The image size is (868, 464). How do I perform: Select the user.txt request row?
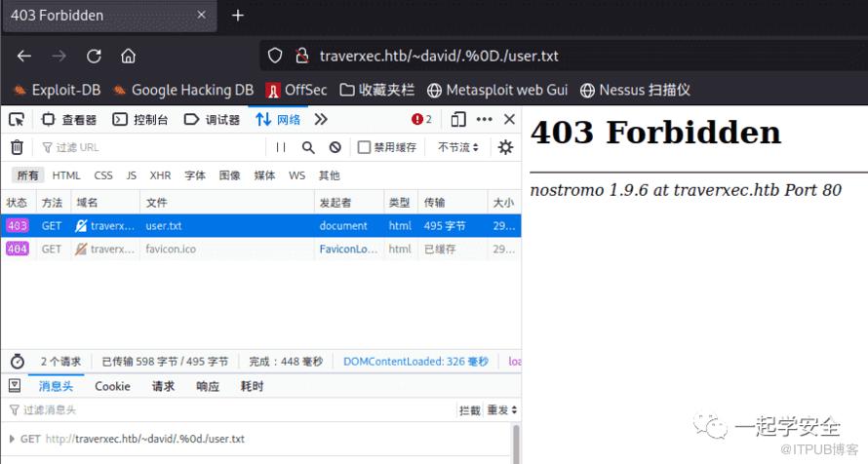tap(260, 225)
